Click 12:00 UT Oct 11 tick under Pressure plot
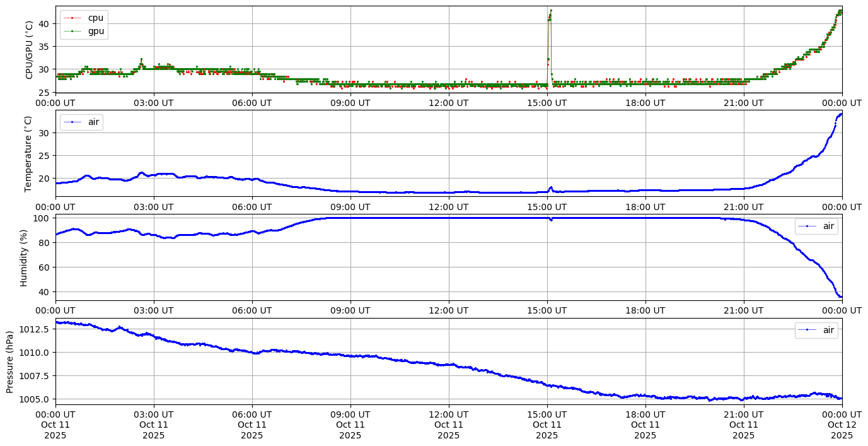Screen dimensions: 868x446 coord(448,424)
